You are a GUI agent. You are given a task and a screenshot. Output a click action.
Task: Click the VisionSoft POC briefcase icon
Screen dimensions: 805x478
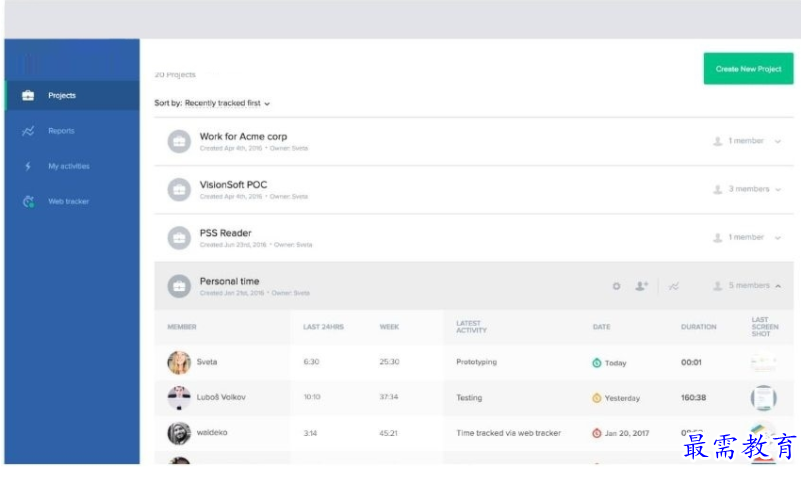pos(179,189)
